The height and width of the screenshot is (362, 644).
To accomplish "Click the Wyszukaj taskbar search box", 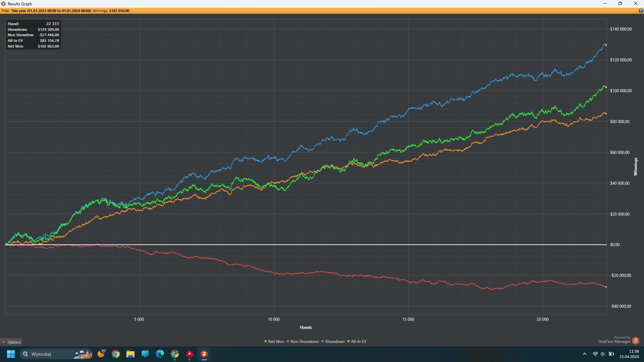I will [56, 354].
